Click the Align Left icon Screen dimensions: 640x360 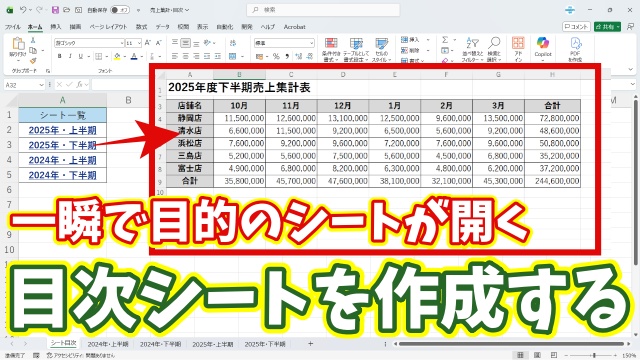pos(175,56)
